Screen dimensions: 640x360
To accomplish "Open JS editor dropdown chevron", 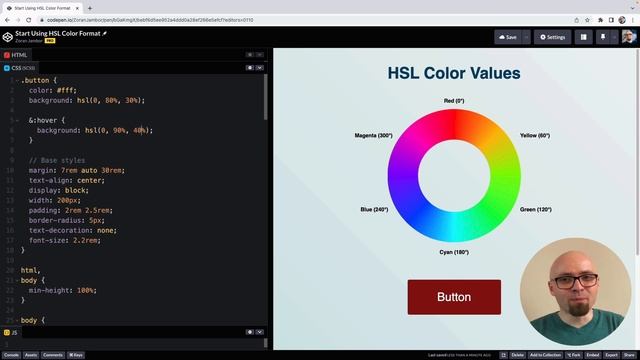I will tap(260, 332).
